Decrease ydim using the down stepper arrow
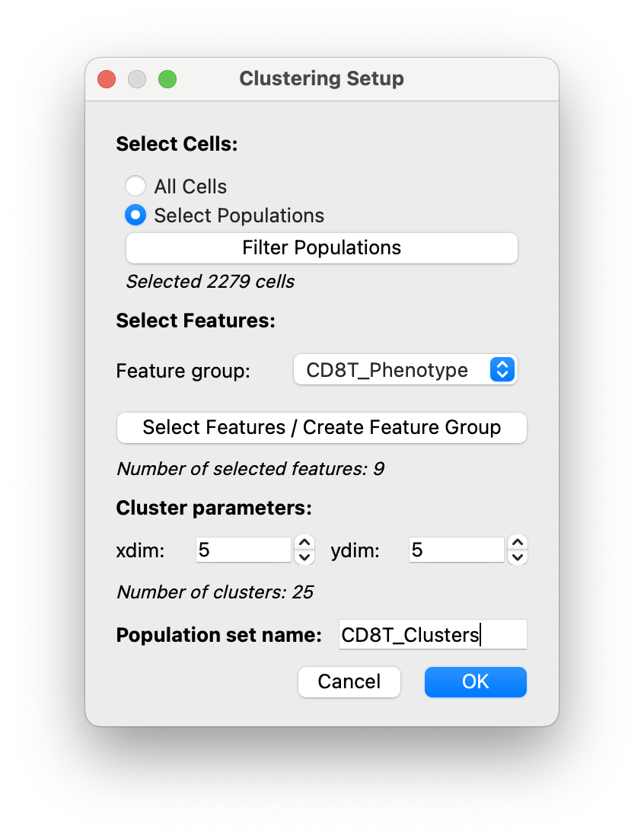The width and height of the screenshot is (644, 839). pos(516,557)
